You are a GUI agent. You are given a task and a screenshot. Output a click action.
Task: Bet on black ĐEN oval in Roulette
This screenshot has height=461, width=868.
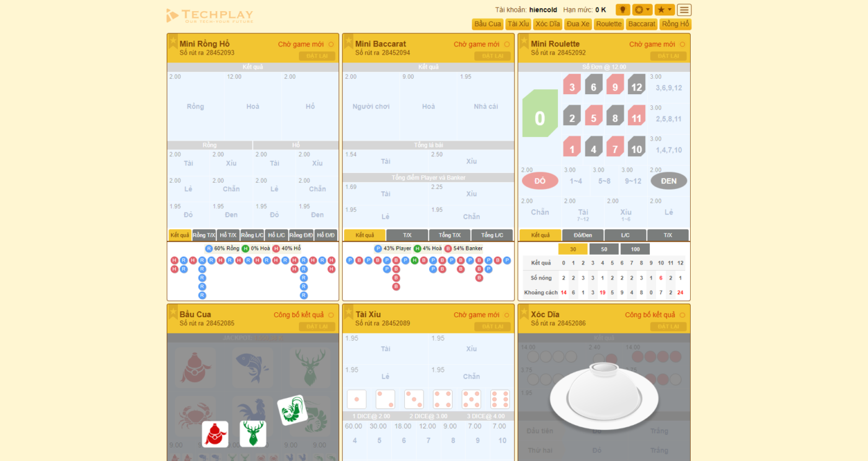click(x=669, y=181)
